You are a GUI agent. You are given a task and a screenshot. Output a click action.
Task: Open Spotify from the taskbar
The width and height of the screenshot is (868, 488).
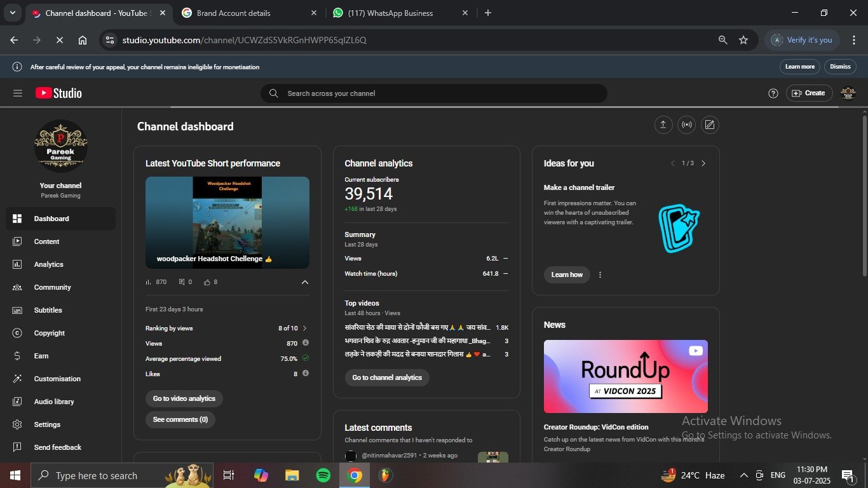pyautogui.click(x=323, y=475)
